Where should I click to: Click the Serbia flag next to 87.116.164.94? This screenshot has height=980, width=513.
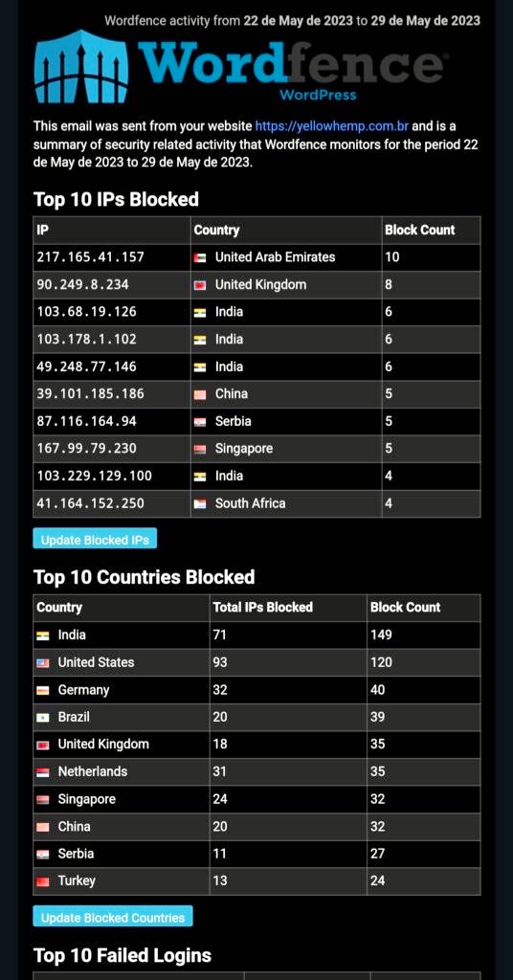[200, 422]
